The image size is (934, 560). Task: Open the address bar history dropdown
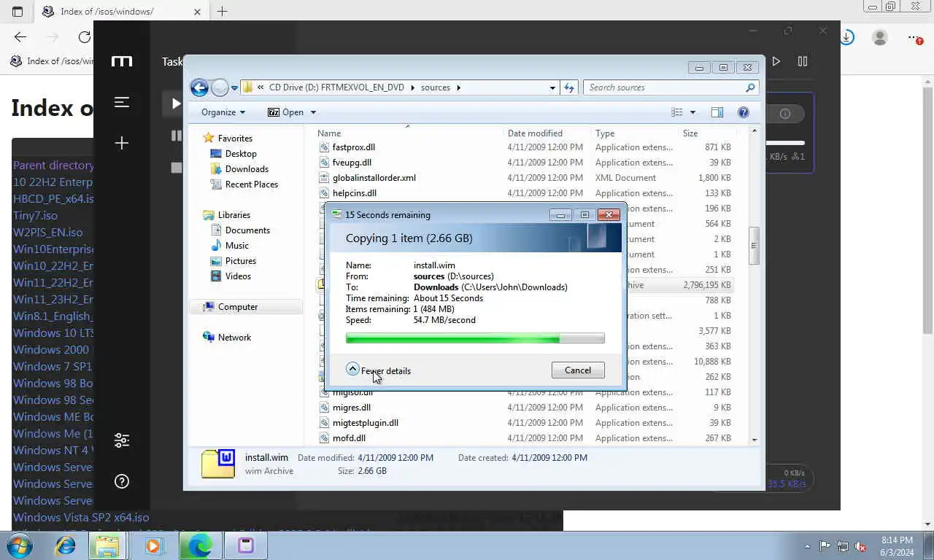coord(552,87)
